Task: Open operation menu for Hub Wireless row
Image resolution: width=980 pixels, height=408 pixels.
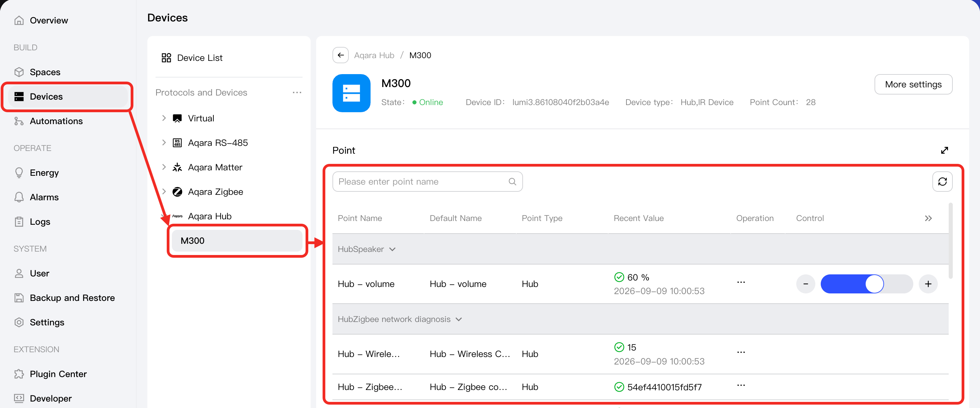Action: click(x=741, y=352)
